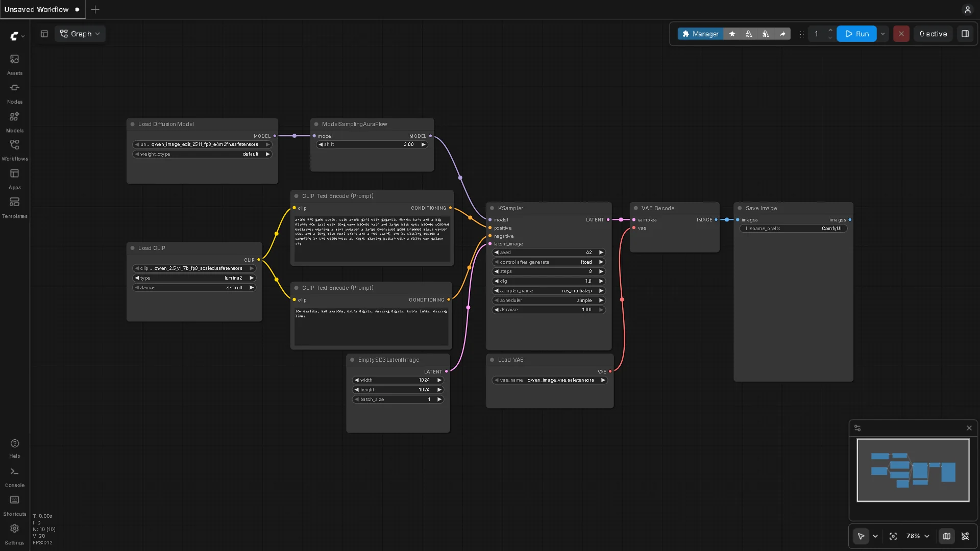Collapse the Save Image node
980x551 pixels.
point(740,208)
